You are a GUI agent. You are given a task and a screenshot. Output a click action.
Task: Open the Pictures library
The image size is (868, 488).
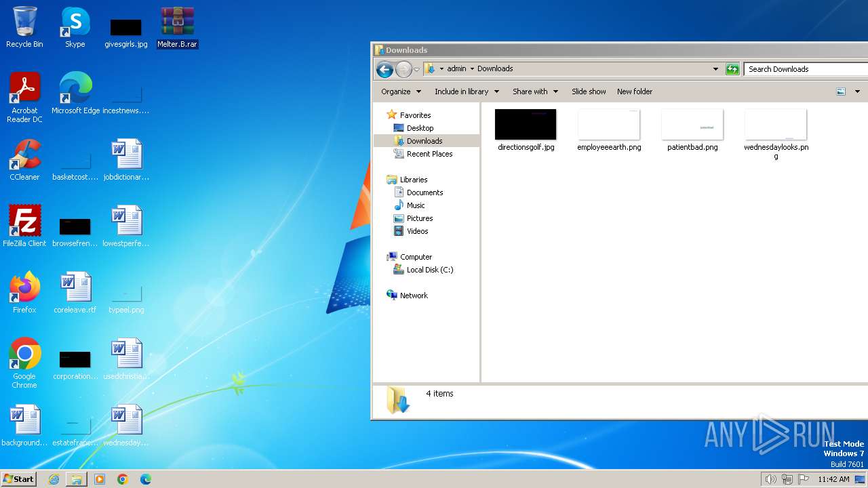pyautogui.click(x=420, y=218)
